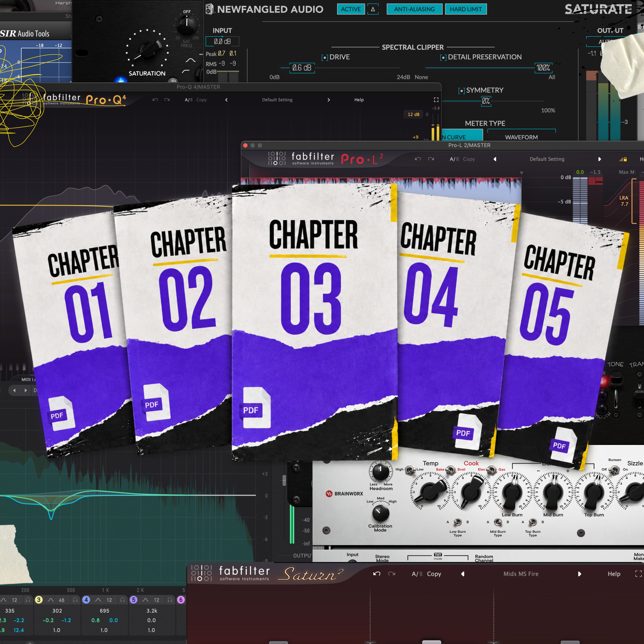This screenshot has height=644, width=644.
Task: Click the undo arrow in Pro-Q 4 header
Action: tap(155, 100)
